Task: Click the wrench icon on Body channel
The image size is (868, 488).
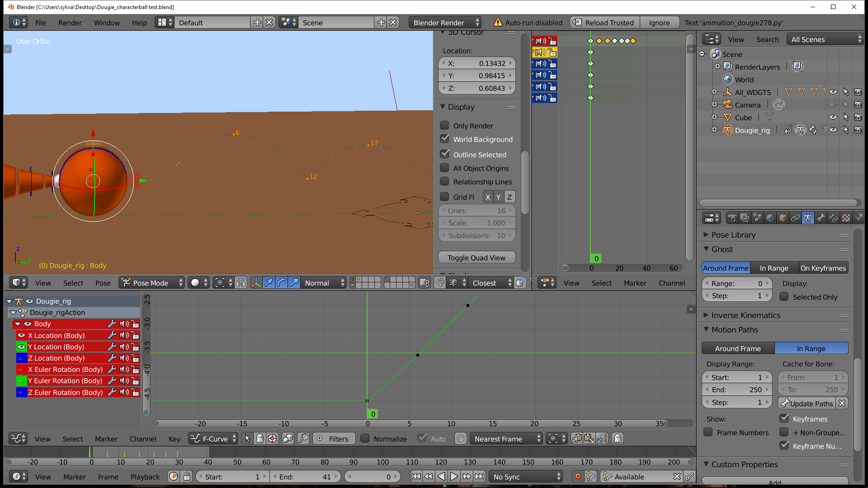Action: point(112,324)
